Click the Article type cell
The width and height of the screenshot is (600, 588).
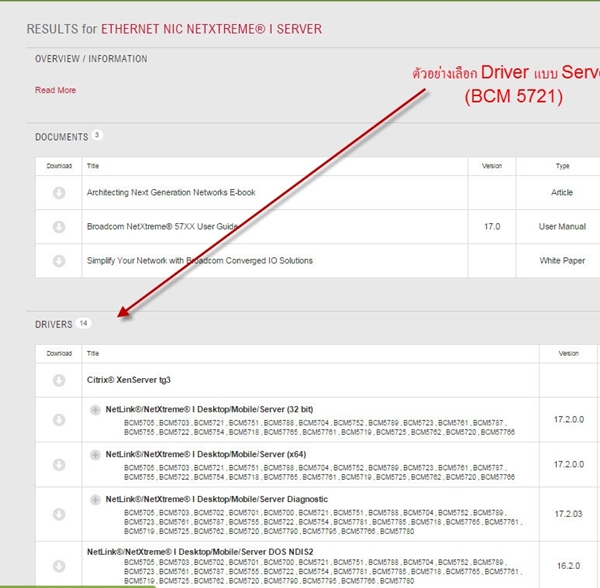562,192
